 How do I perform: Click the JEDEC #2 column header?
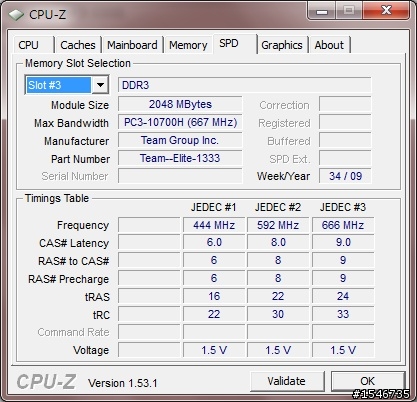[278, 207]
